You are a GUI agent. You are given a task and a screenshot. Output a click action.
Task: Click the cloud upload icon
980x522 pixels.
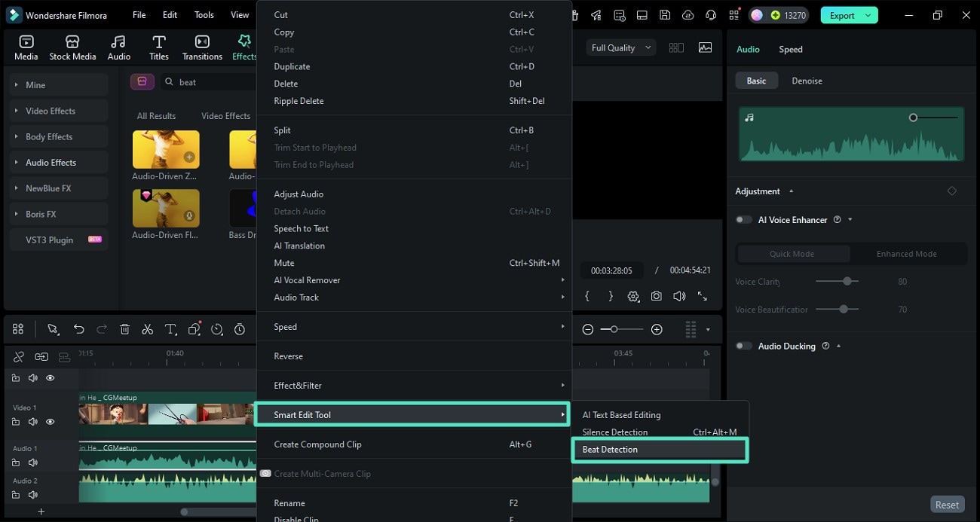(x=688, y=15)
